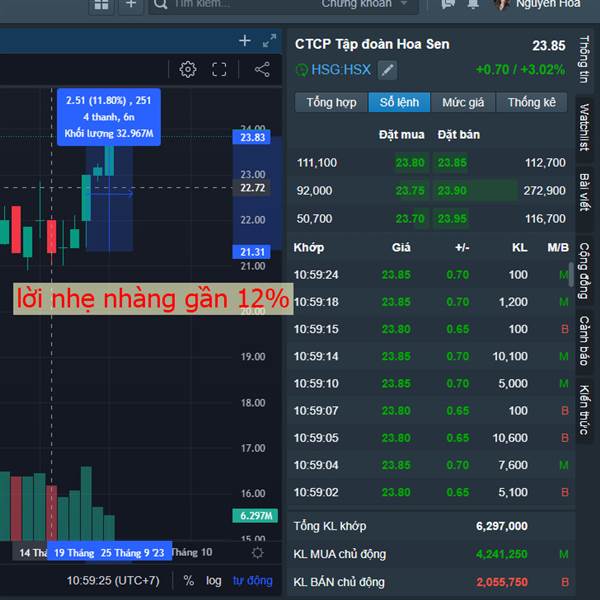
Task: Click the HSG:HSX ticker link
Action: (x=341, y=70)
